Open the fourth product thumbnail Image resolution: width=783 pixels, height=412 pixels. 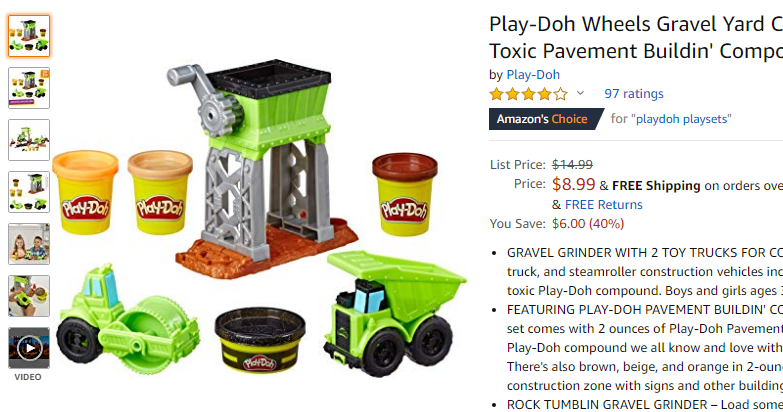point(29,192)
